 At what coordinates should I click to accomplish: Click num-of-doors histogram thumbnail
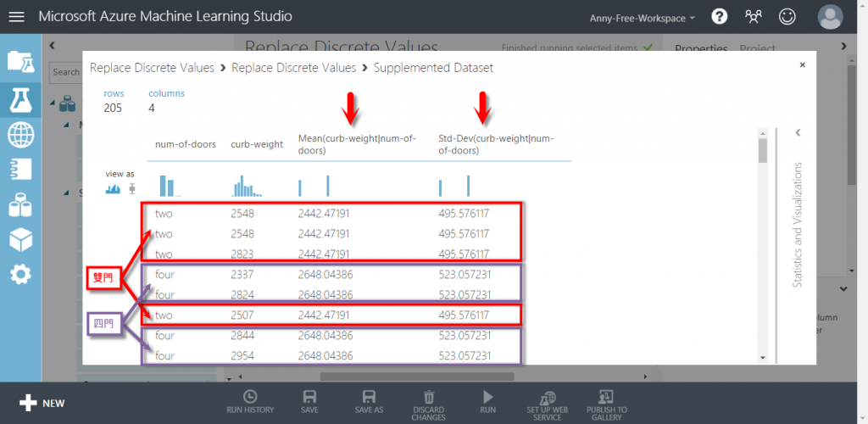[170, 186]
